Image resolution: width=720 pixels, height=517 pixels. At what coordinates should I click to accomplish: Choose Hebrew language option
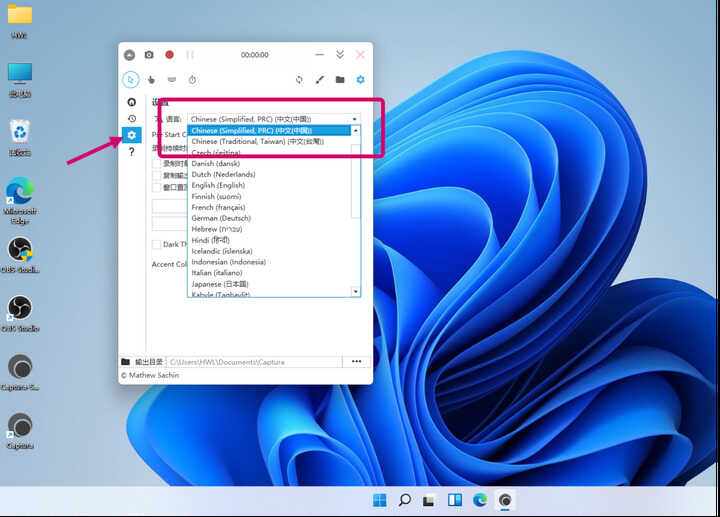(x=269, y=229)
